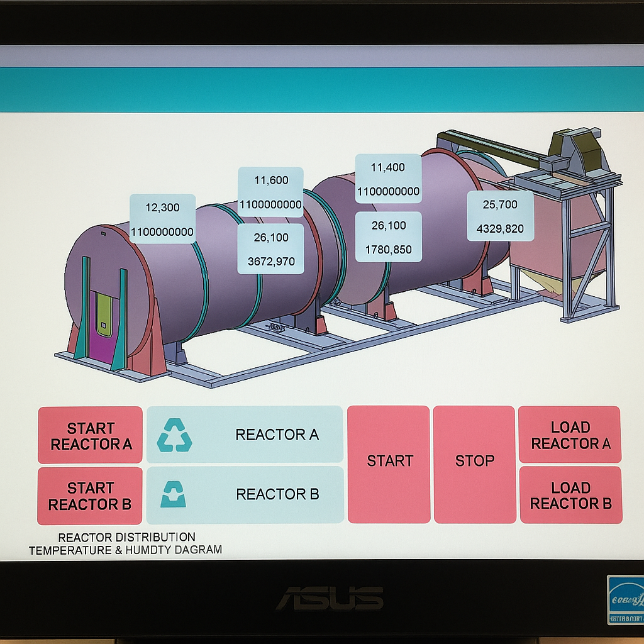Image resolution: width=644 pixels, height=644 pixels.
Task: Click the tray icon beside REACTOR B
Action: click(x=174, y=494)
